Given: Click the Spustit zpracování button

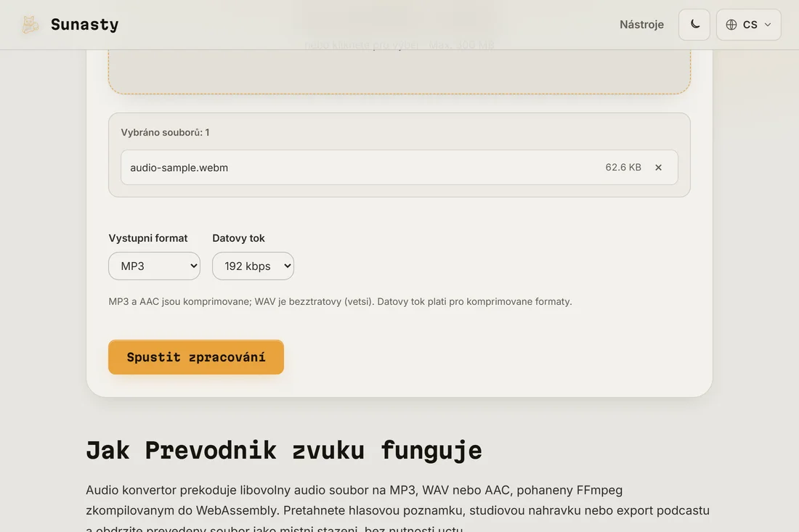Looking at the screenshot, I should (195, 357).
